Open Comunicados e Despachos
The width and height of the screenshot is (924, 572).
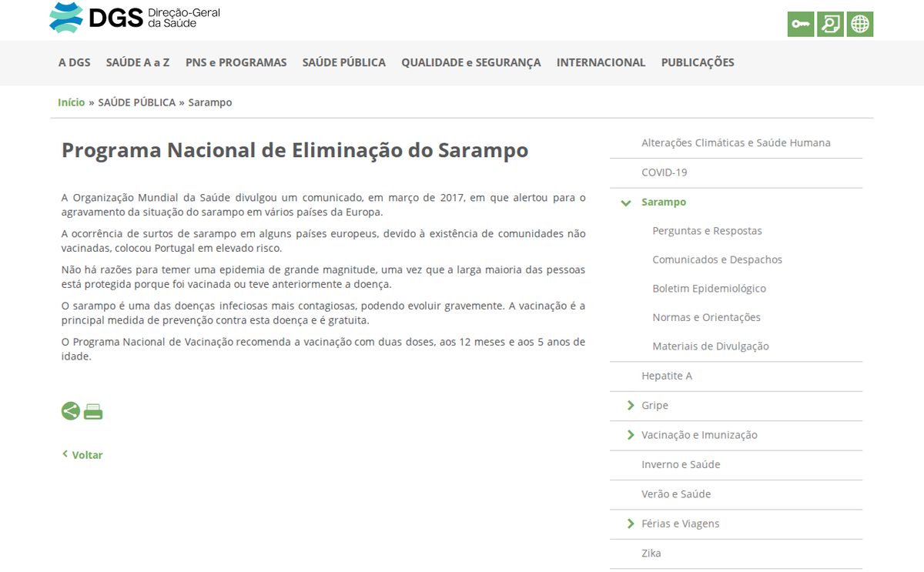[x=717, y=259]
